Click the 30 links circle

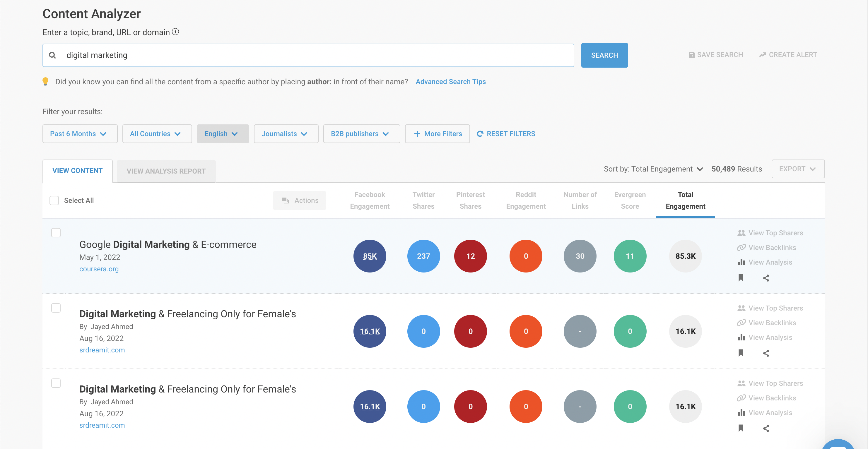tap(580, 256)
